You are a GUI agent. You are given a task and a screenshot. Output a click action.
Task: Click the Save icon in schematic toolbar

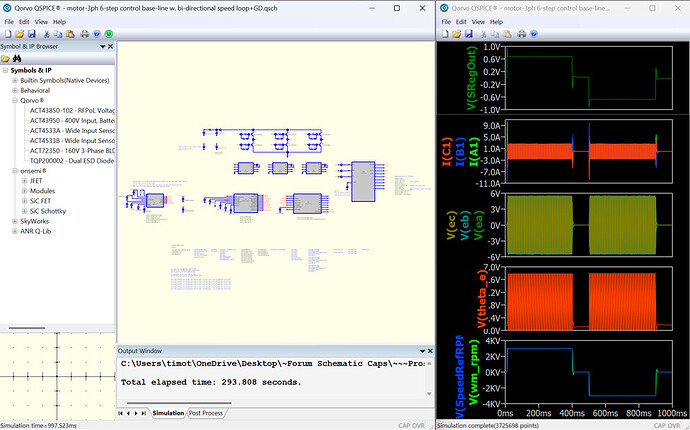pos(32,34)
